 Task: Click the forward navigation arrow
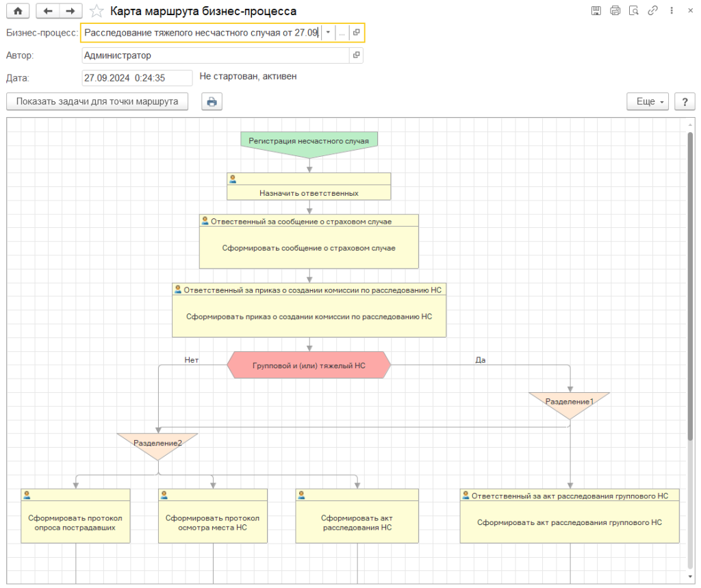pos(70,11)
